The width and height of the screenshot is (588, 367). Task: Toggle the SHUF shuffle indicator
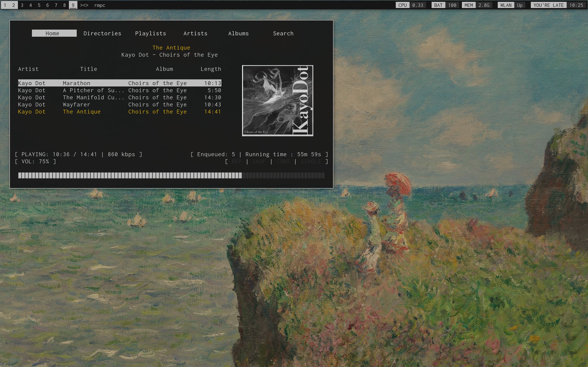tap(259, 161)
